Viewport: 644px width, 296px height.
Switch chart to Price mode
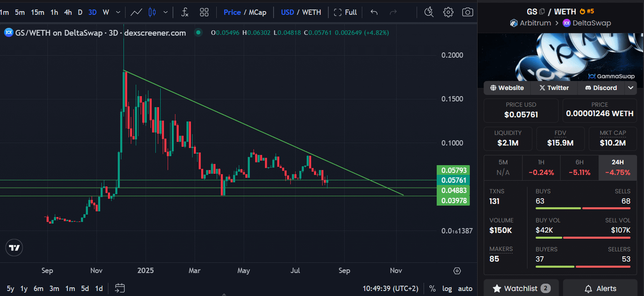tap(232, 12)
